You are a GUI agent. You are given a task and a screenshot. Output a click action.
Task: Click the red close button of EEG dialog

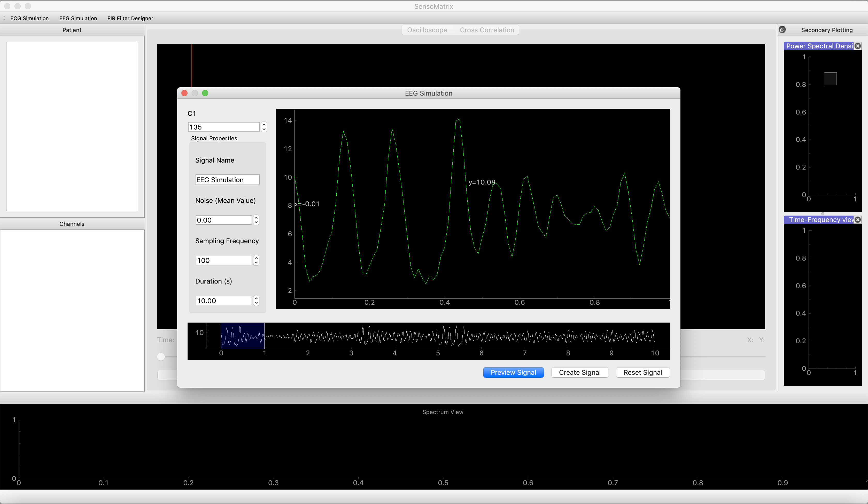184,93
